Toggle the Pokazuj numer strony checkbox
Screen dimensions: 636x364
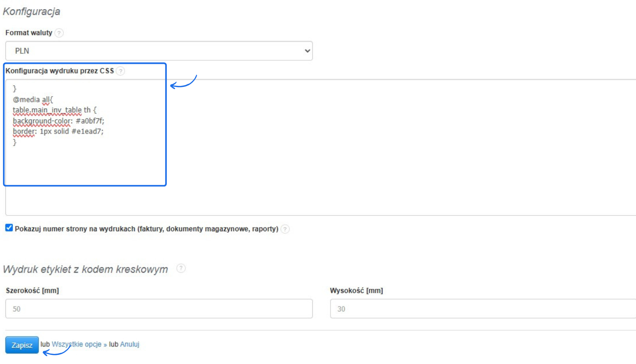pyautogui.click(x=9, y=228)
